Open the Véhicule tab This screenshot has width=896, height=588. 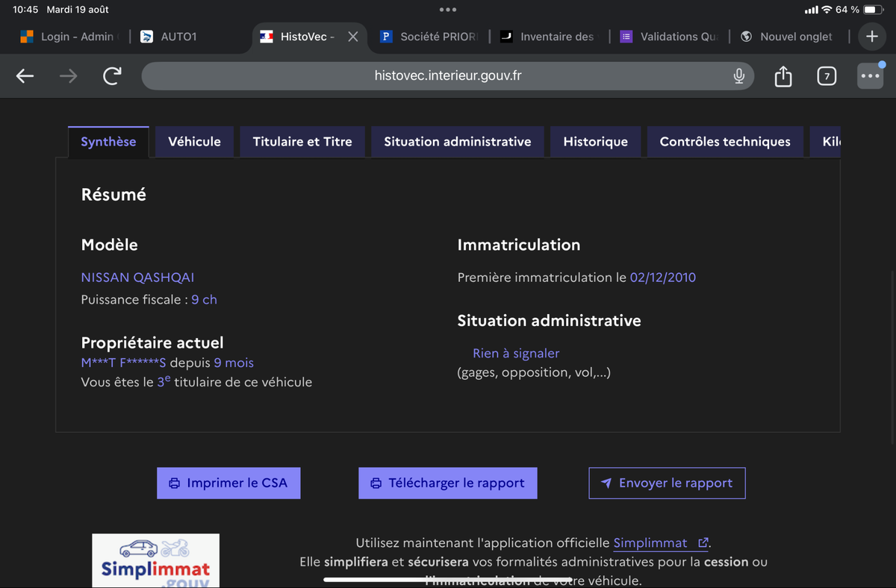pos(194,142)
